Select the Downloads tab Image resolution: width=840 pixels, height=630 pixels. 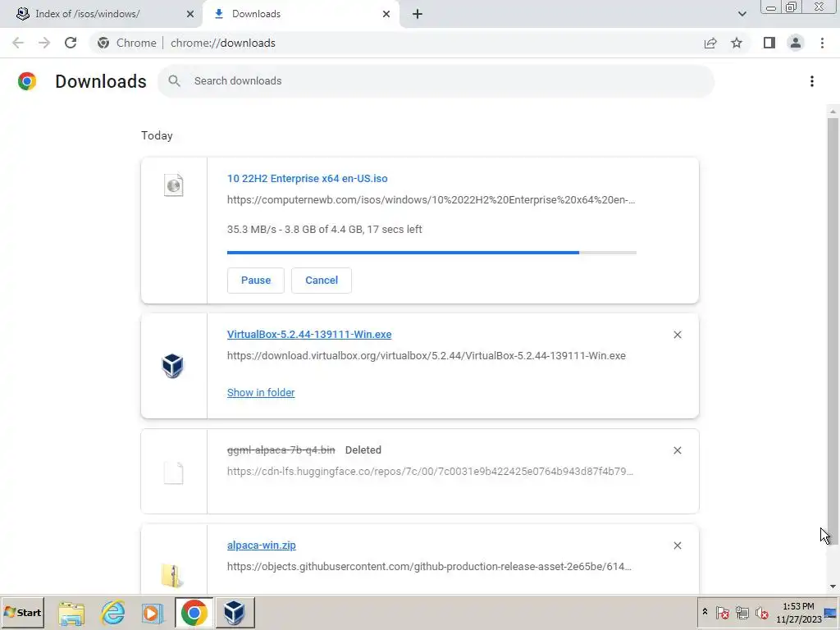[x=300, y=14]
